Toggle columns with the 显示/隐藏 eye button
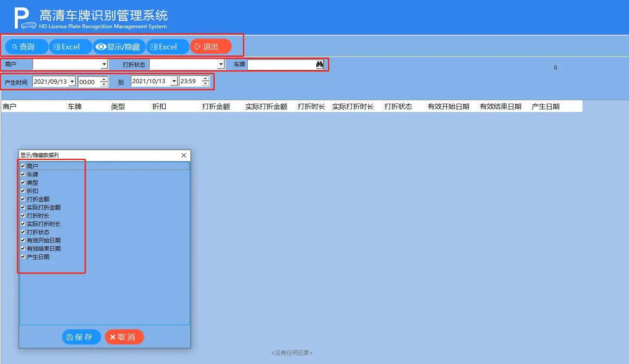629x364 pixels. [x=119, y=47]
